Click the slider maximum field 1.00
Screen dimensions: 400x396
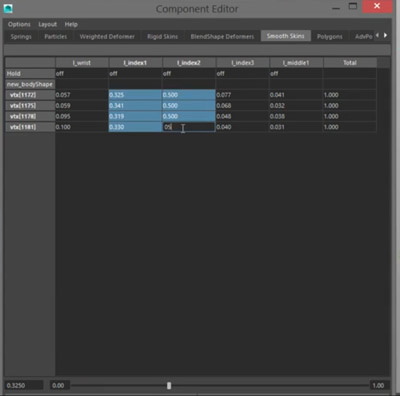[x=379, y=385]
